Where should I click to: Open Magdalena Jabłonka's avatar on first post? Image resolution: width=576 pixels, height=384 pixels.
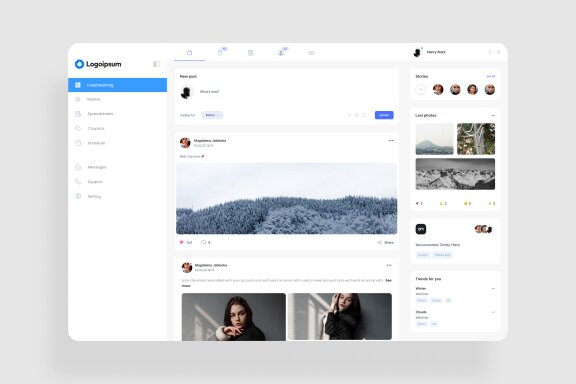[185, 143]
